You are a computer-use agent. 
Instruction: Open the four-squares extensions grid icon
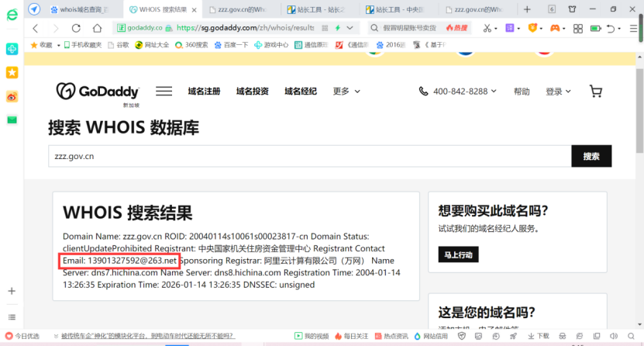click(578, 29)
